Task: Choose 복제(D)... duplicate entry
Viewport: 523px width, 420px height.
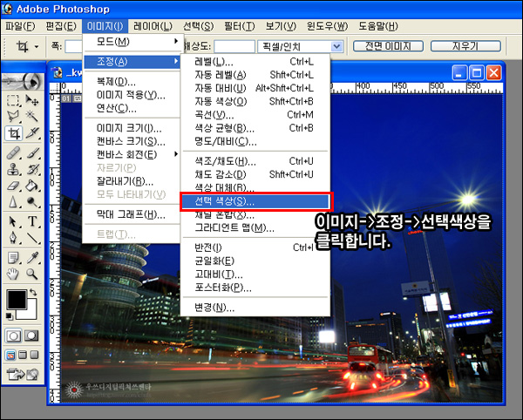Action: click(x=132, y=82)
